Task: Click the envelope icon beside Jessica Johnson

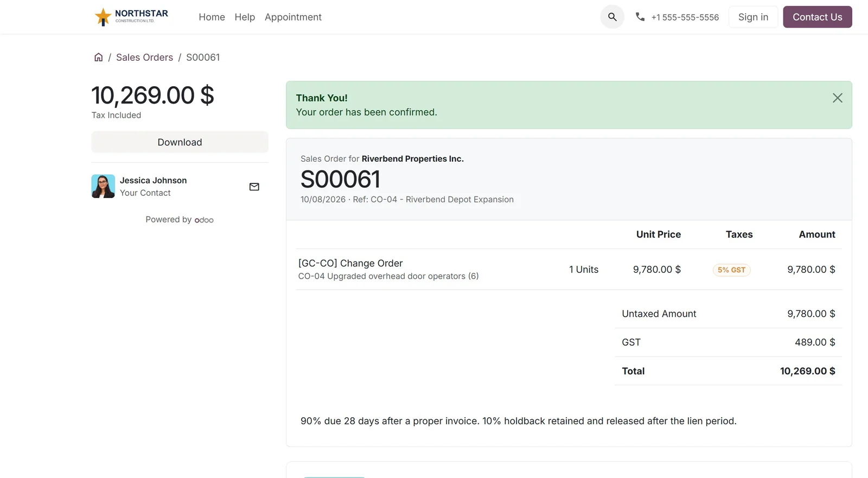Action: pos(254,187)
